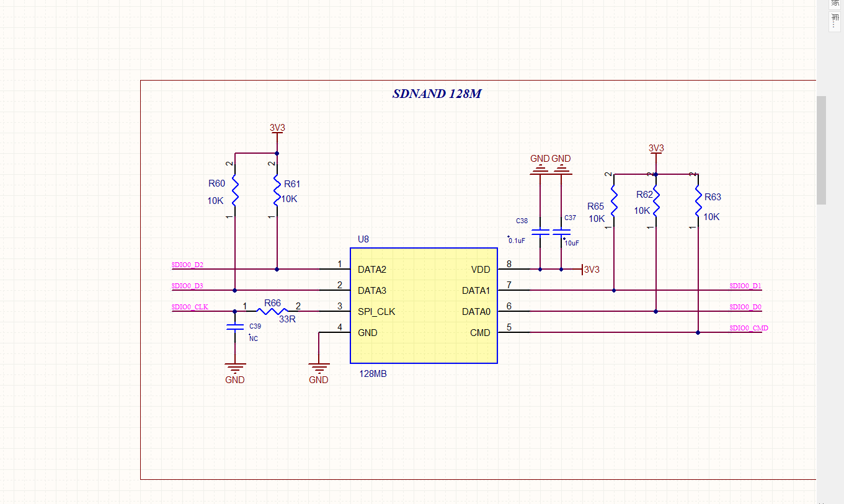Select the C37 capacitor designator
Viewport: 844px width, 504px height.
[570, 218]
